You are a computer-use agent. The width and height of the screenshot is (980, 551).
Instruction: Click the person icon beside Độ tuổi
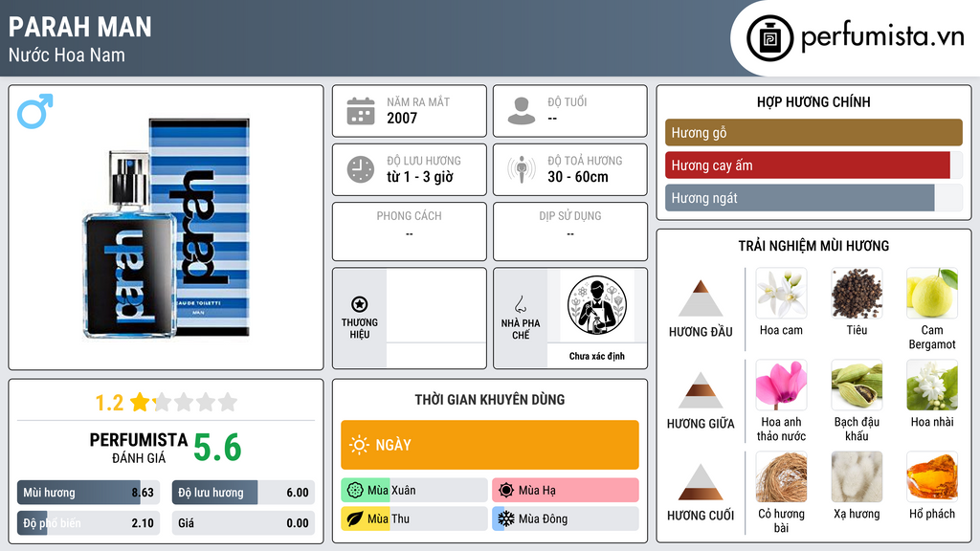tap(522, 111)
